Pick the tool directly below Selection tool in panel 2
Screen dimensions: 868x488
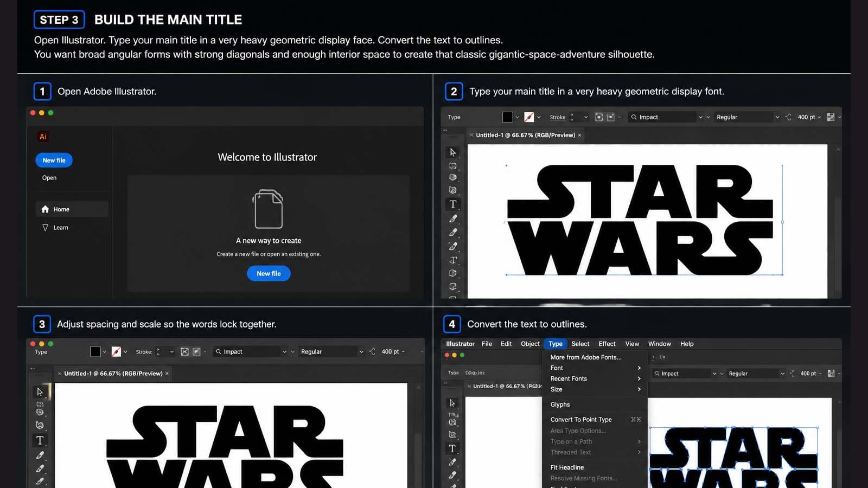(x=453, y=166)
